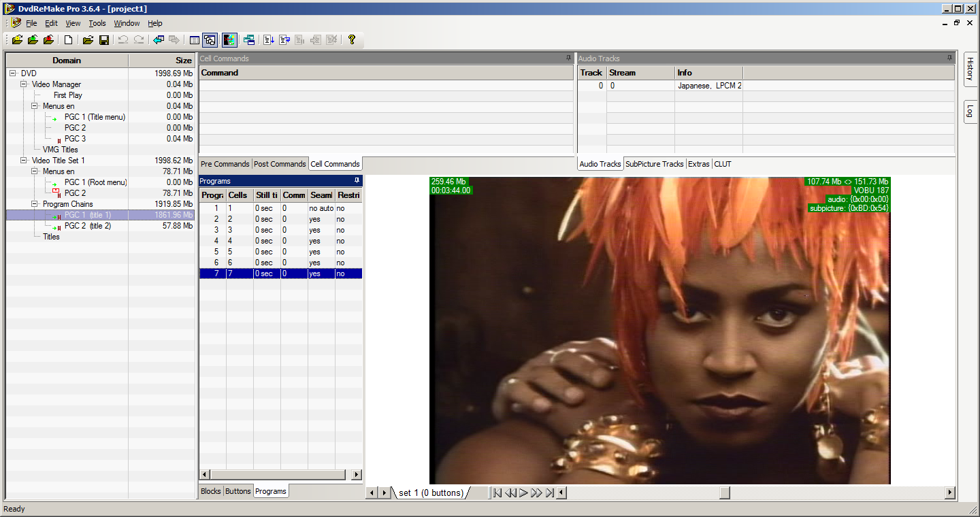The height and width of the screenshot is (517, 980).
Task: Click the command list down-arrow toolbar icon
Action: click(269, 40)
